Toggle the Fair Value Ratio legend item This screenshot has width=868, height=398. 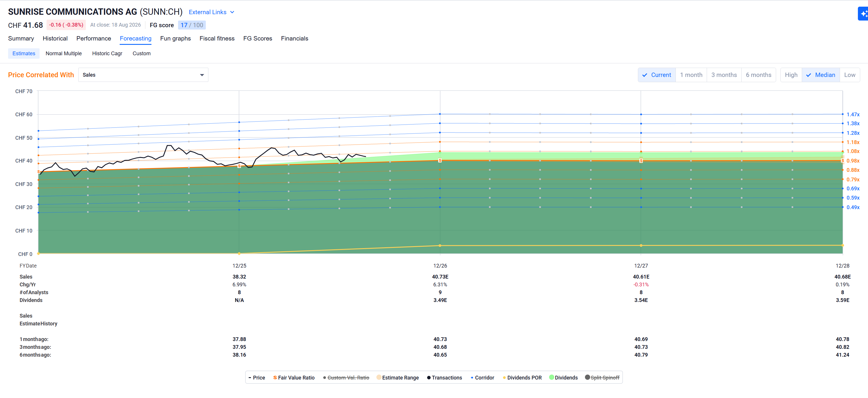294,377
